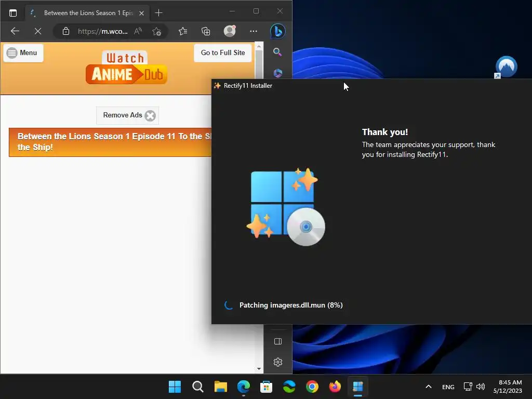Image resolution: width=532 pixels, height=399 pixels.
Task: Click Go to Full Site button
Action: (223, 52)
